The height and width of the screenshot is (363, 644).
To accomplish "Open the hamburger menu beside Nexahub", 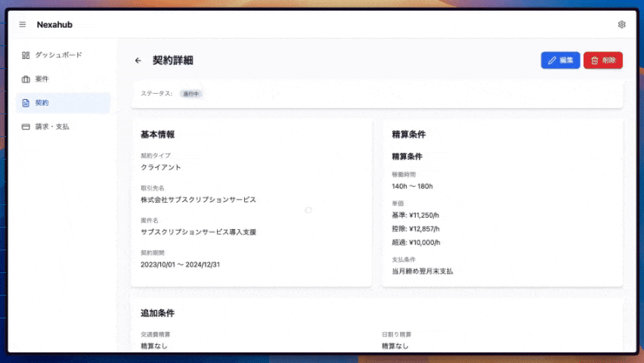I will pos(23,25).
